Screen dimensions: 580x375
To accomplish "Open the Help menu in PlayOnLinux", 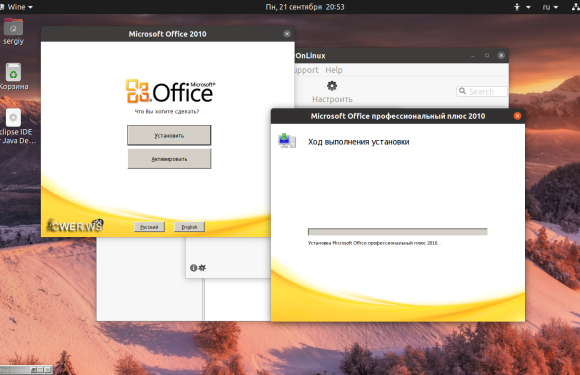I will (334, 70).
